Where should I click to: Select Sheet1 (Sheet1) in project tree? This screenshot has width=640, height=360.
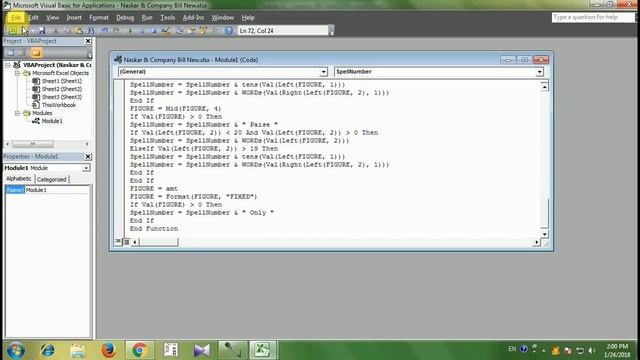[x=62, y=81]
